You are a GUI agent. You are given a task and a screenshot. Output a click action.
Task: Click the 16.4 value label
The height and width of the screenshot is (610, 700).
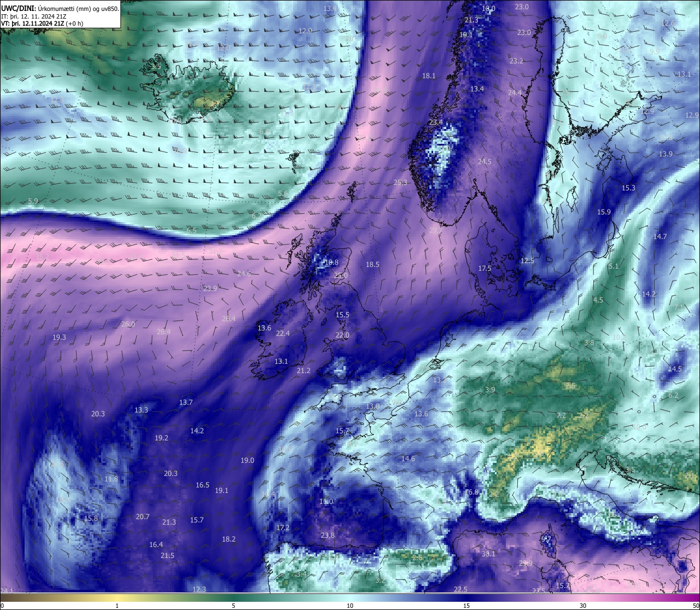[x=156, y=544]
